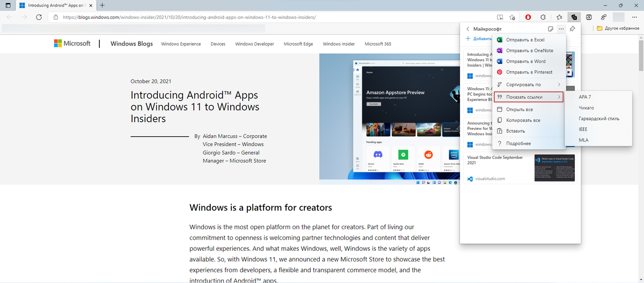Click the Opera extension icon
The image size is (644, 283).
[528, 17]
